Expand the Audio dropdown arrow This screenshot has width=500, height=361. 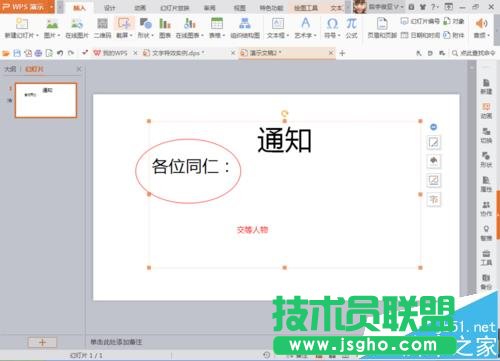click(x=489, y=35)
